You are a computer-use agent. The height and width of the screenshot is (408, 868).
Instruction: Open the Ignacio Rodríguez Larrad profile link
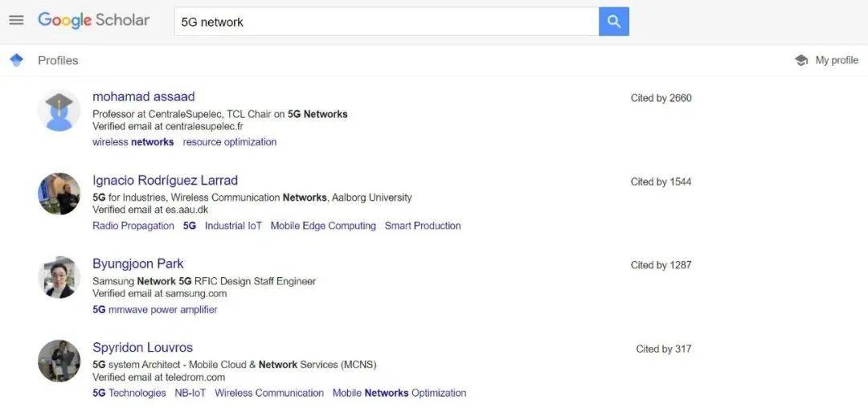coord(165,180)
